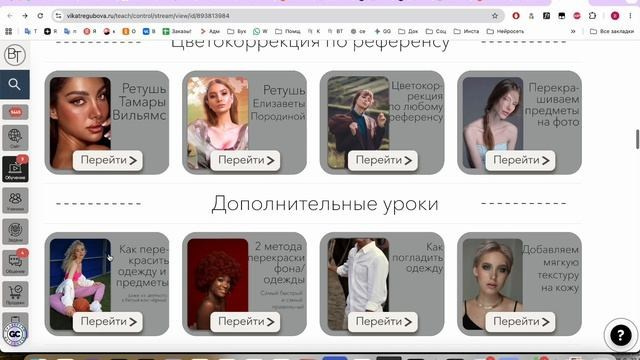Show hidden bookmarks via the » chevron
Screen dimensions: 640x360
pos(573,31)
